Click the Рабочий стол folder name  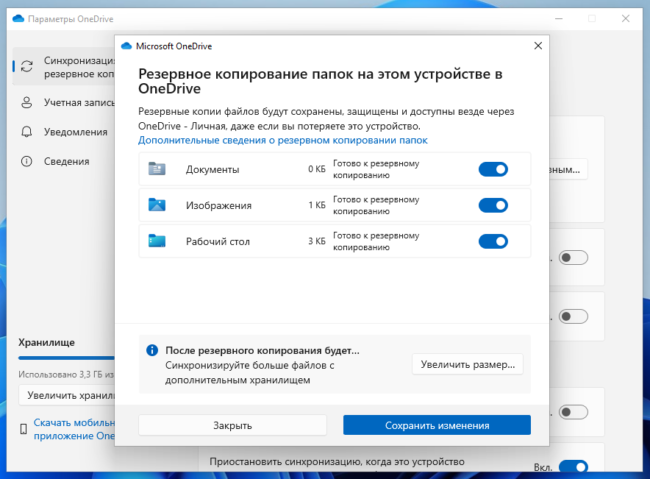(218, 242)
